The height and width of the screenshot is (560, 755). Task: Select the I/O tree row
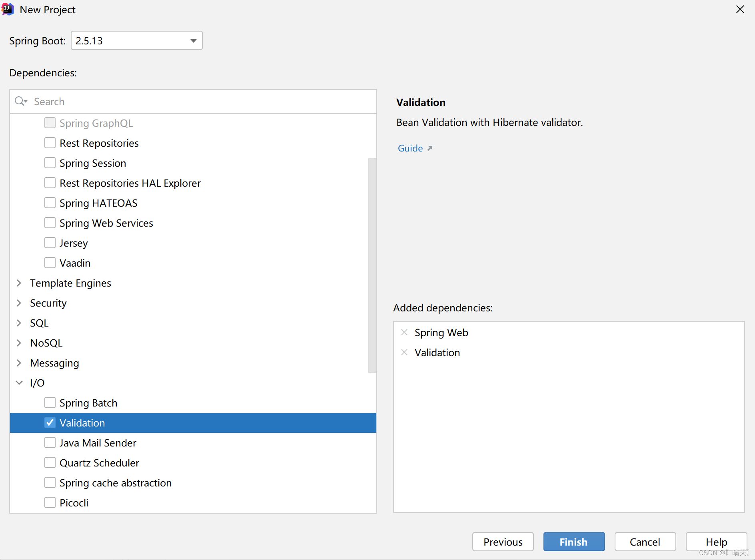tap(193, 383)
